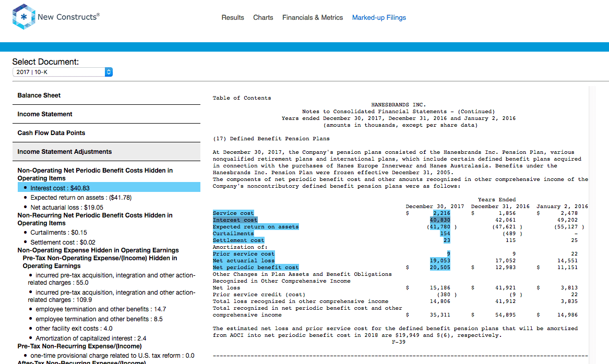Select acquisition and integration charges item valued 109.9

[x=112, y=296]
